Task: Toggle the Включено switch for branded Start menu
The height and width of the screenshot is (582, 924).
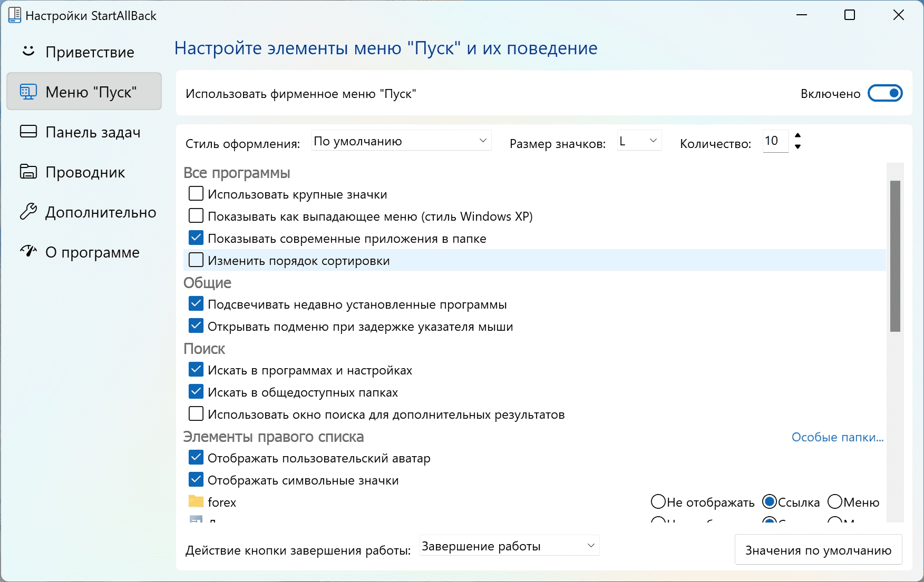Action: click(885, 93)
